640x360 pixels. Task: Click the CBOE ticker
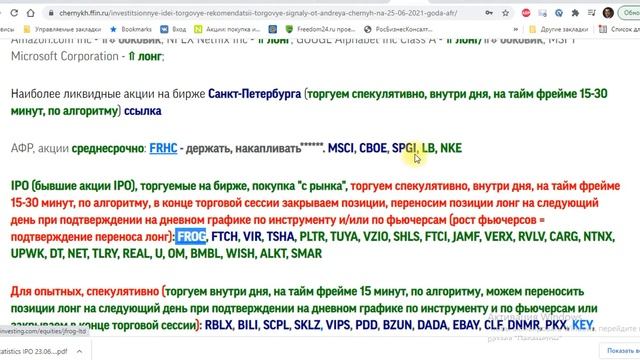coord(373,148)
